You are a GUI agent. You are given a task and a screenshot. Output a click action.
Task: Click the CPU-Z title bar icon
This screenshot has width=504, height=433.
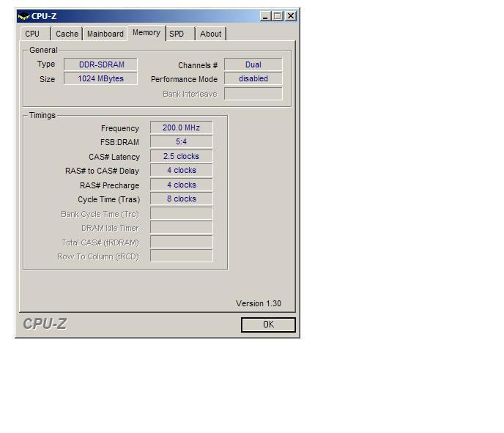pos(23,16)
